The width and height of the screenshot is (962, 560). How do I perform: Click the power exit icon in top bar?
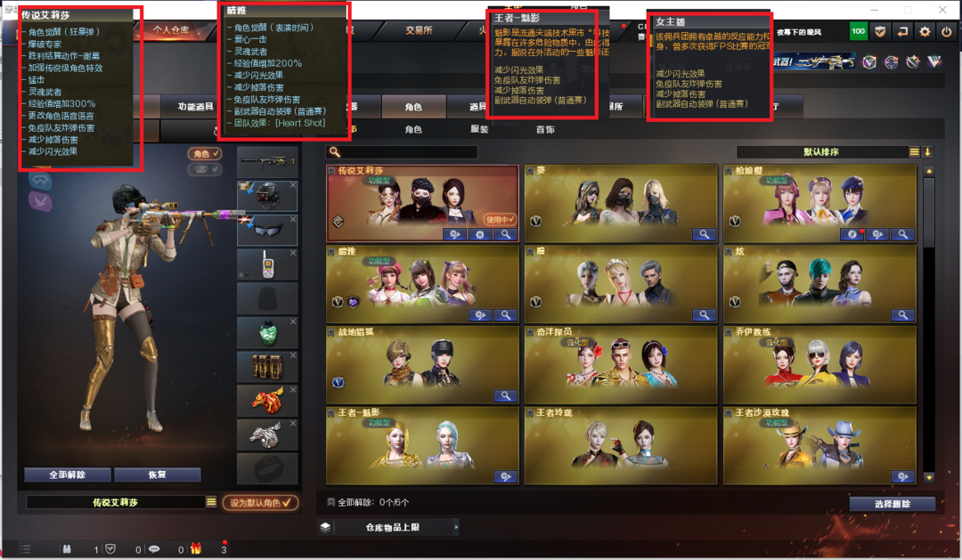pos(947,32)
